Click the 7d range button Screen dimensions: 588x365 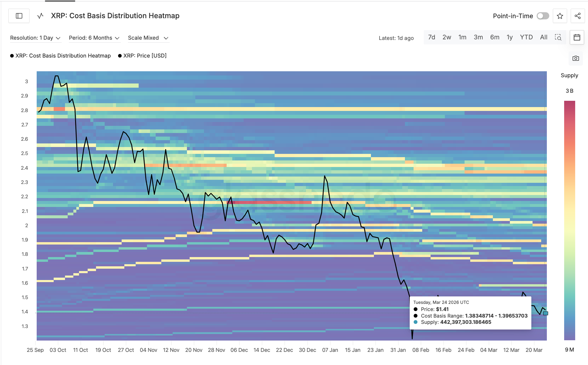[431, 37]
